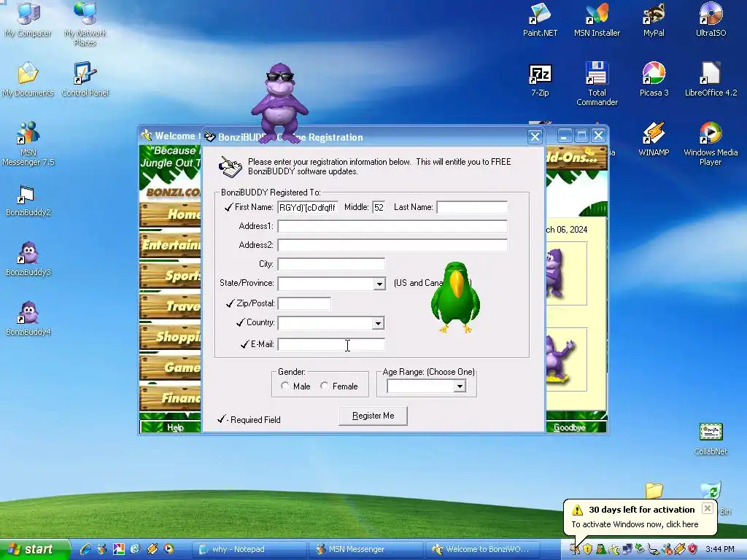
Task: Open Games in BonziWORLD sidebar
Action: (170, 367)
